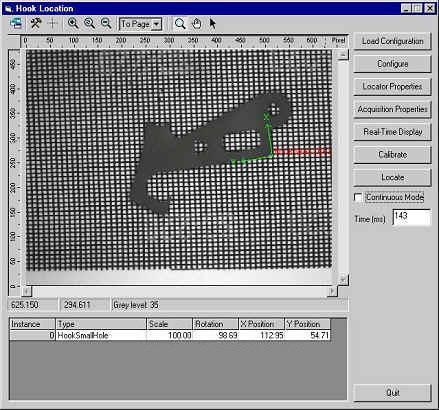The image size is (439, 410).
Task: Click the Calibrate button
Action: click(392, 155)
